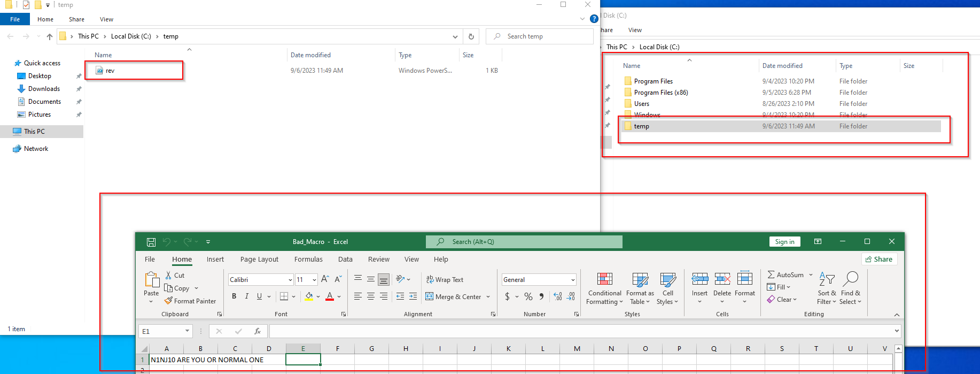This screenshot has height=374, width=980.
Task: Select the rev PowerShell file
Action: (110, 71)
